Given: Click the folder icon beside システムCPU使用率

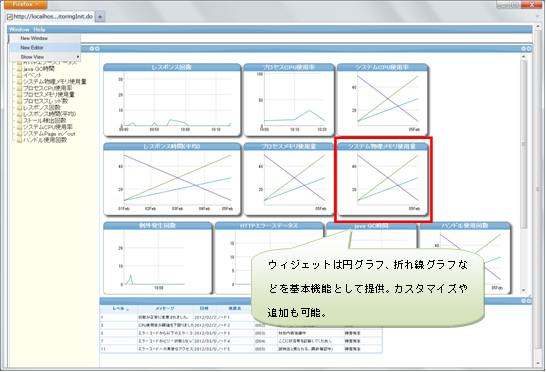Looking at the screenshot, I should 20,127.
